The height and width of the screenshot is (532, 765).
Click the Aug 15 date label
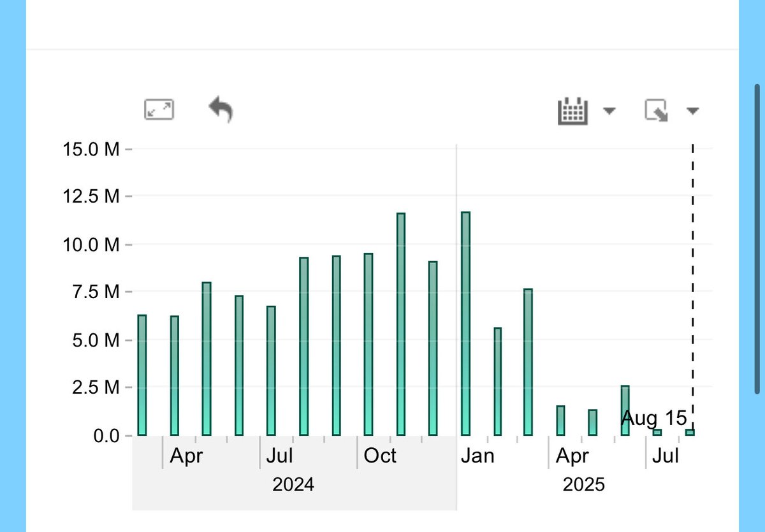[x=654, y=419]
